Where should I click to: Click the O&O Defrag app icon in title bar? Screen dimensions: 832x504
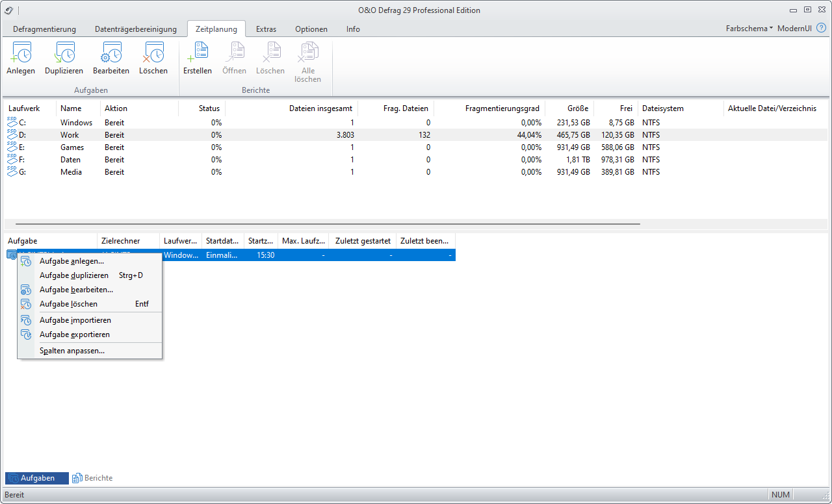8,10
